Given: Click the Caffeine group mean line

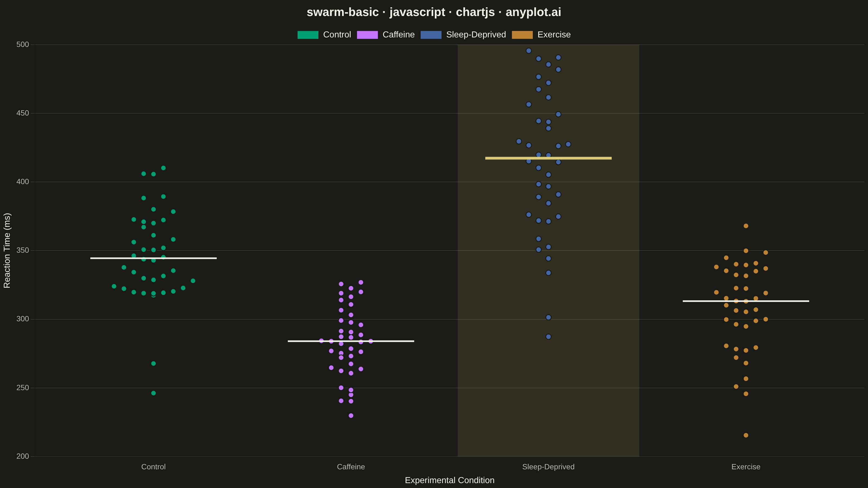Looking at the screenshot, I should (x=351, y=341).
